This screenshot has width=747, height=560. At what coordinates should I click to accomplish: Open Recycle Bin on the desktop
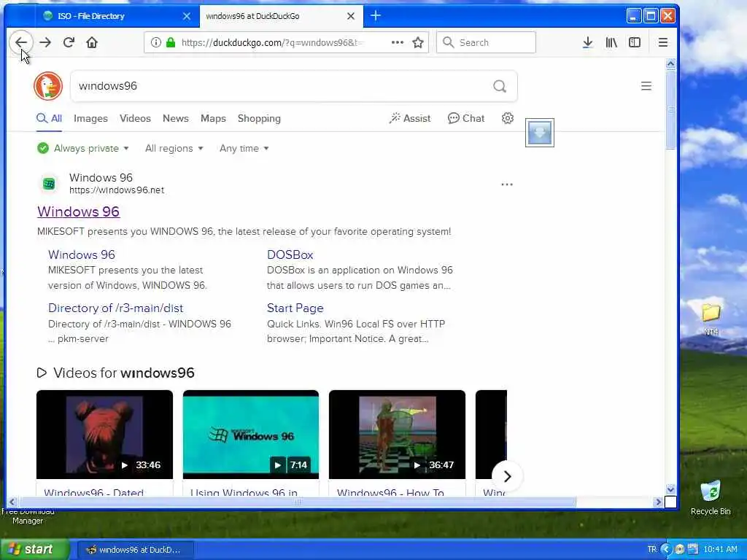point(711,497)
